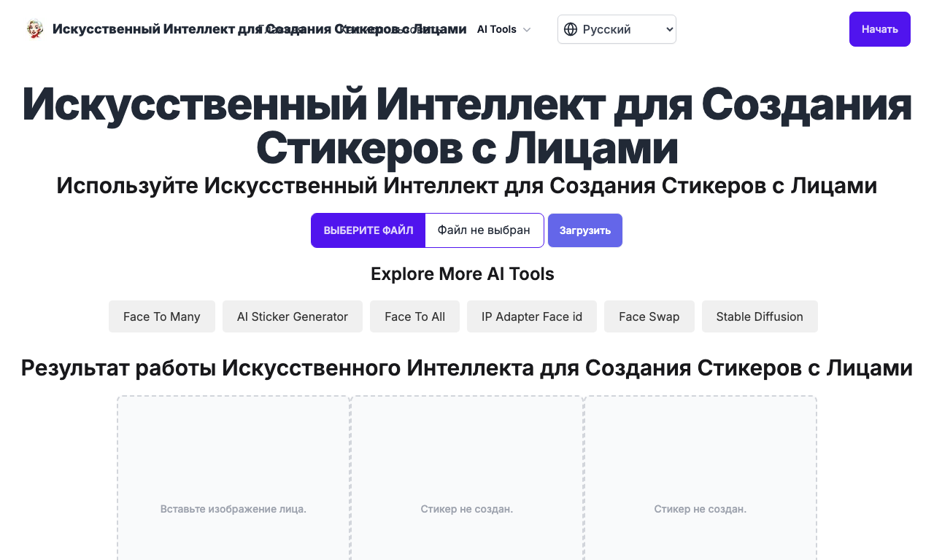The height and width of the screenshot is (560, 934).
Task: Open the AI Sticker Generator tool
Action: tap(293, 316)
